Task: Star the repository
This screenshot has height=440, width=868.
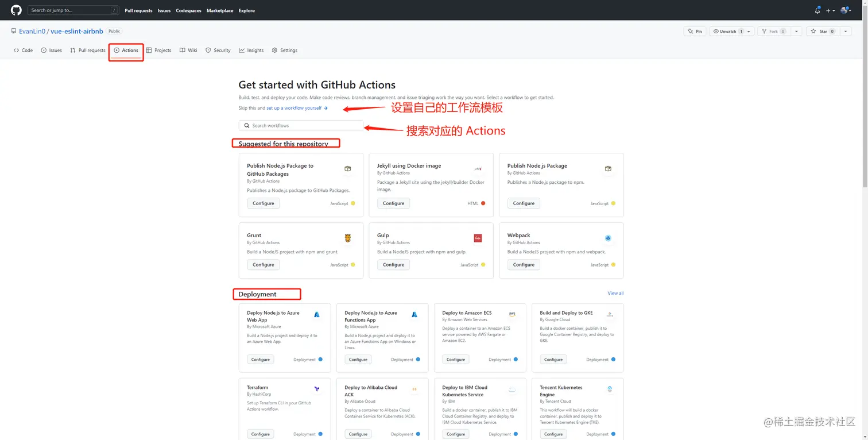Action: pos(823,31)
